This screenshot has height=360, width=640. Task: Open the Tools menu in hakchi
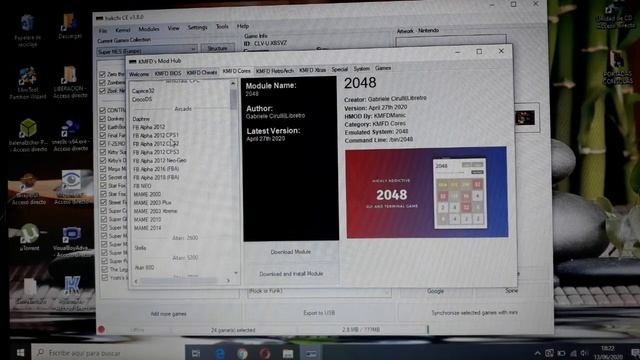click(222, 27)
